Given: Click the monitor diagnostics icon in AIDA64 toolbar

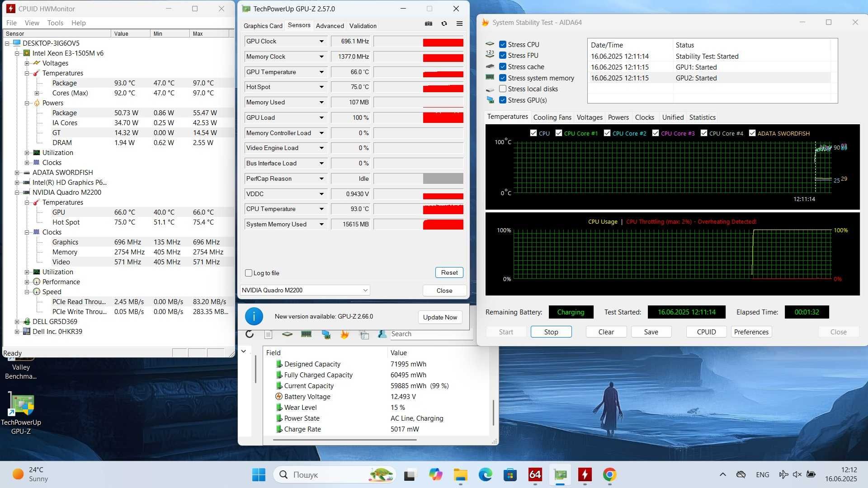Looking at the screenshot, I should coord(325,334).
